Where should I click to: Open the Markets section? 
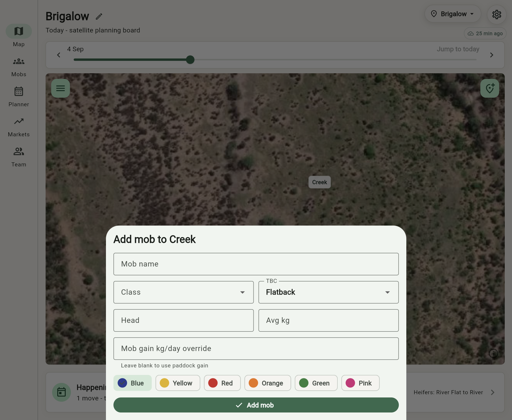(19, 127)
